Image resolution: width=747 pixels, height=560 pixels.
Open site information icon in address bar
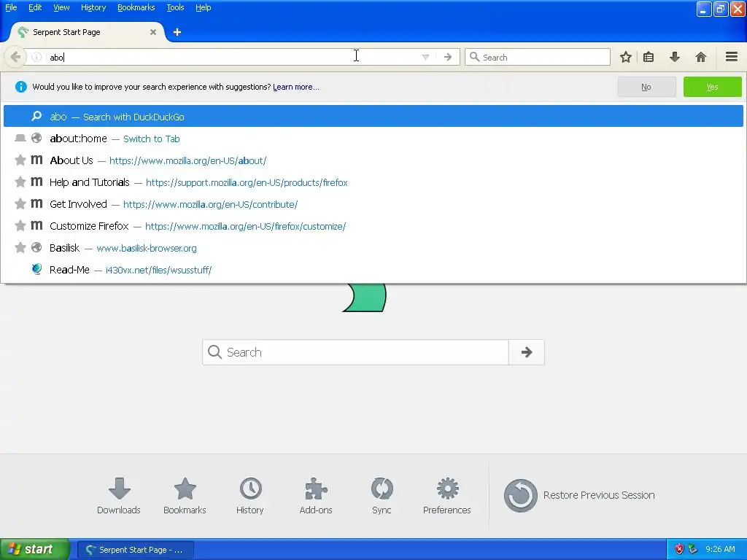click(36, 57)
